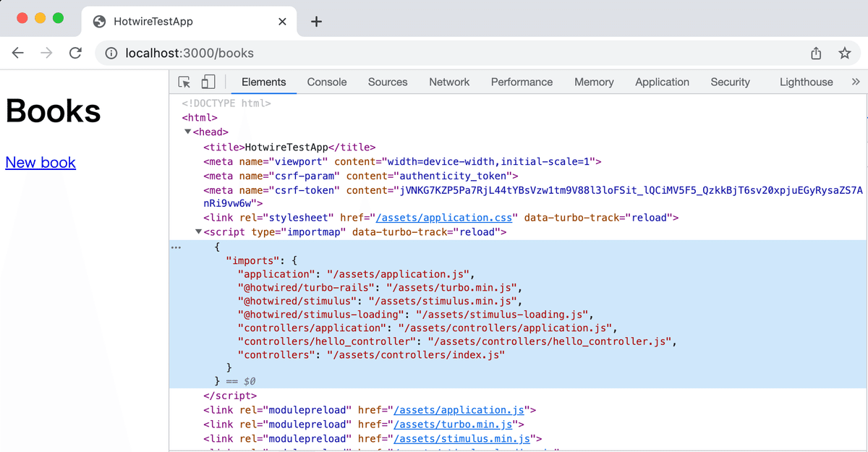Close the HotwireTestApp tab
This screenshot has width=868, height=452.
(x=283, y=22)
